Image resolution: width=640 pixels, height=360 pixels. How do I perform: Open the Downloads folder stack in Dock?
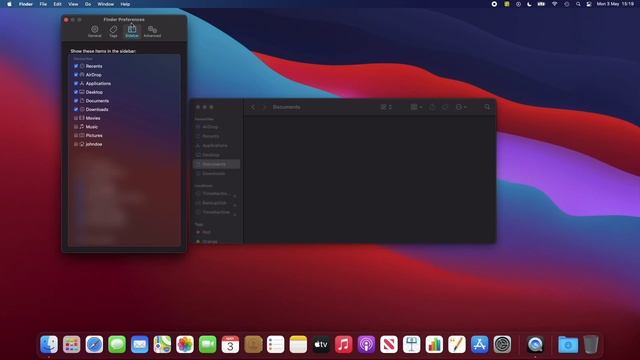(x=568, y=344)
